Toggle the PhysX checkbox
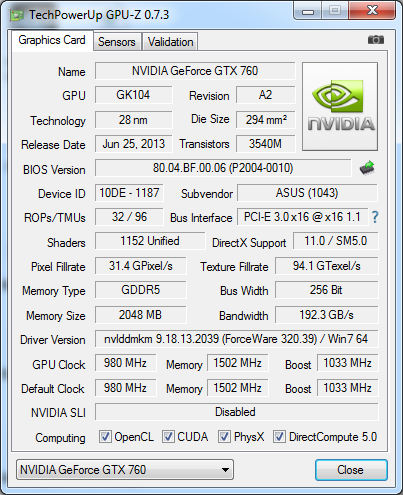Image resolution: width=403 pixels, height=495 pixels. [x=224, y=437]
